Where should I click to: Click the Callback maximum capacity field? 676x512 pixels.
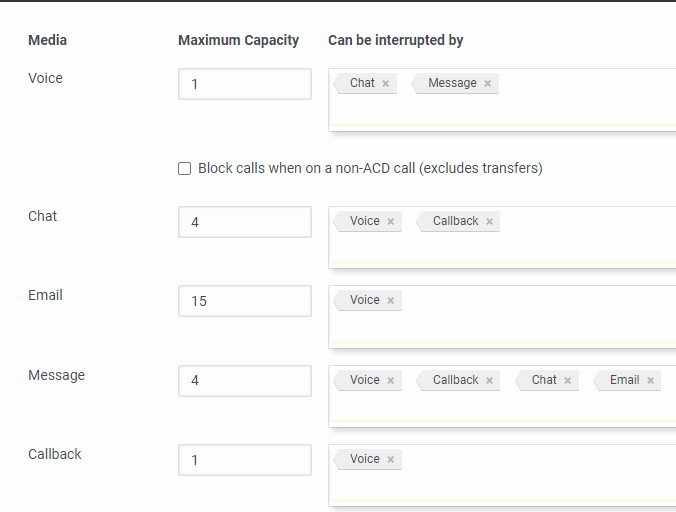click(245, 460)
